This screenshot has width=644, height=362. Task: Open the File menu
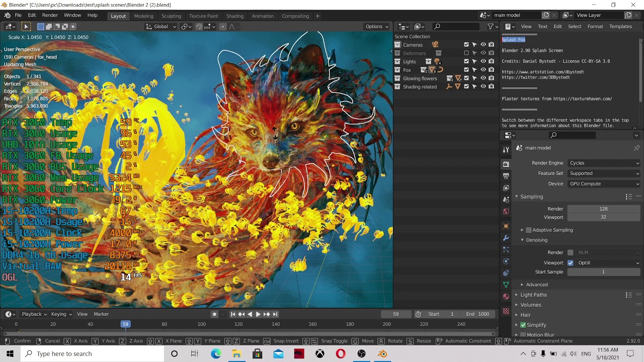point(18,16)
